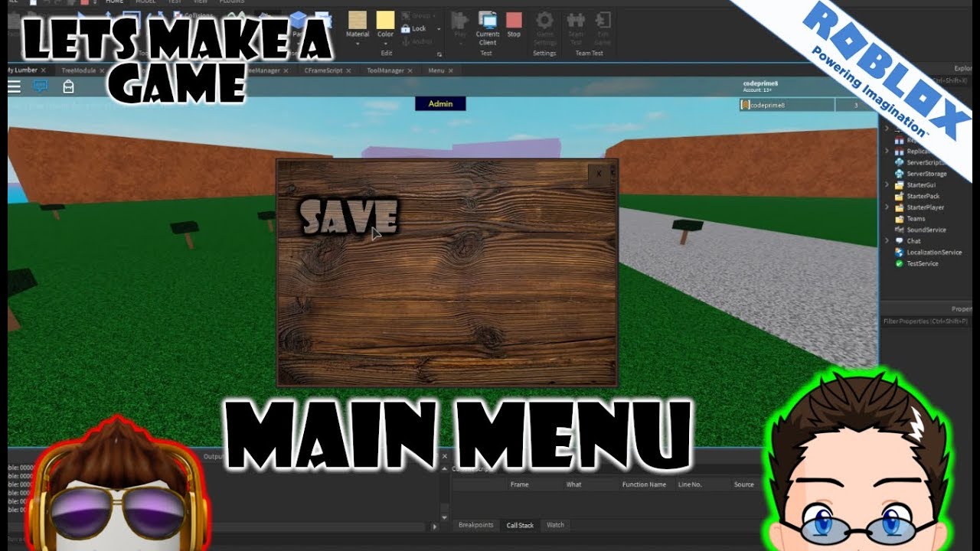Select StarterPack in Explorer
The height and width of the screenshot is (551, 980).
tap(916, 197)
